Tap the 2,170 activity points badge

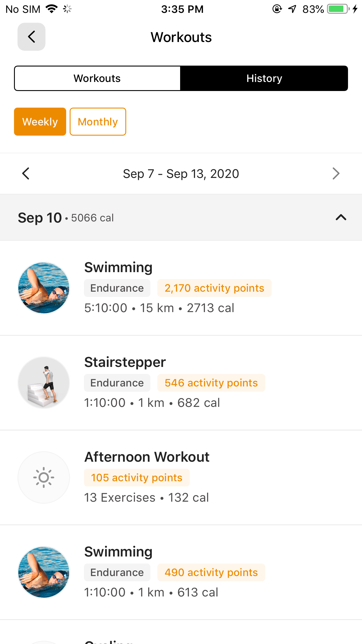click(214, 288)
